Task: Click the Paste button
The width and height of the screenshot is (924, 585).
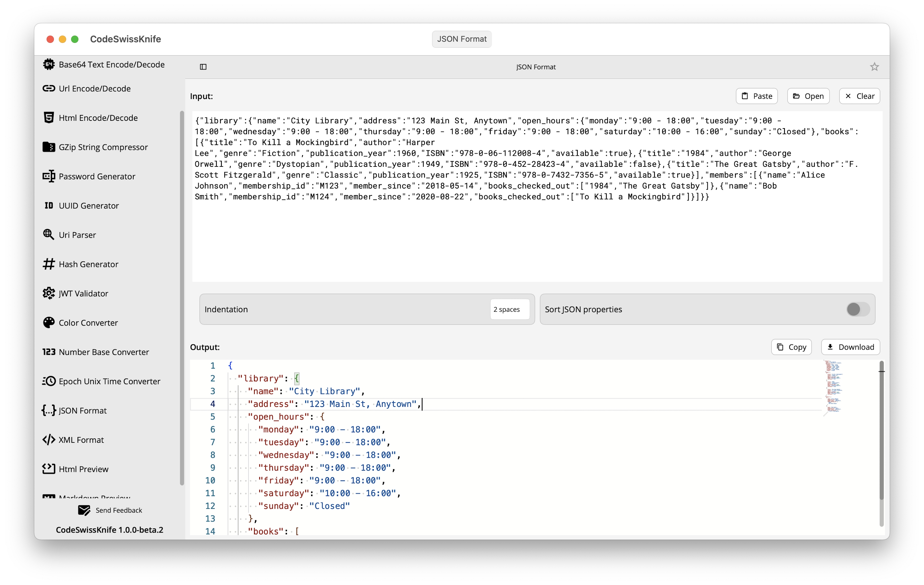Action: (757, 96)
